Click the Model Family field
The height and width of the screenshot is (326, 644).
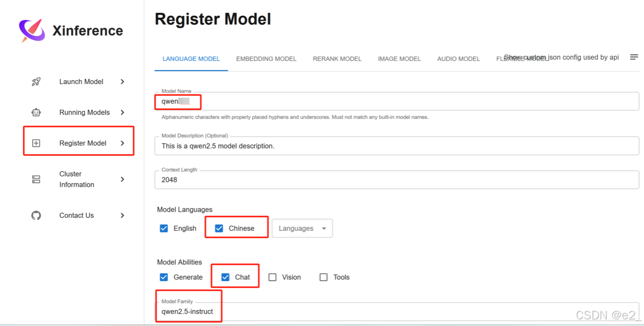[397, 312]
